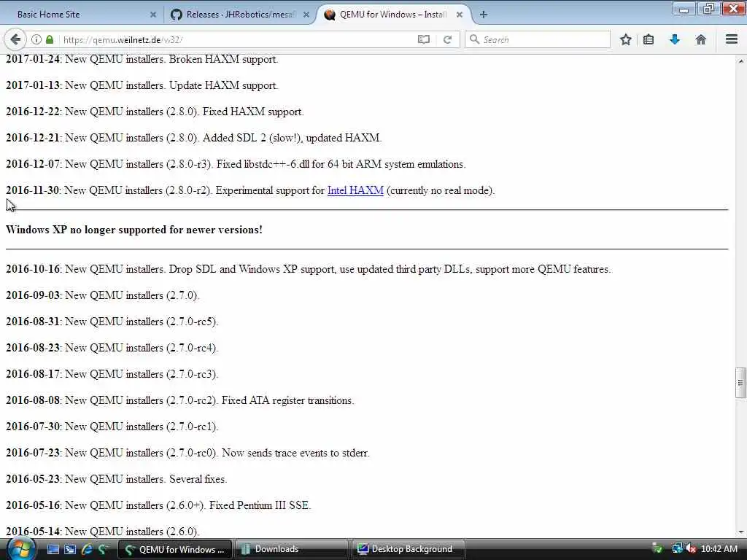Launch Internet Explorer from quick launch
Image resolution: width=747 pixels, height=560 pixels.
87,549
